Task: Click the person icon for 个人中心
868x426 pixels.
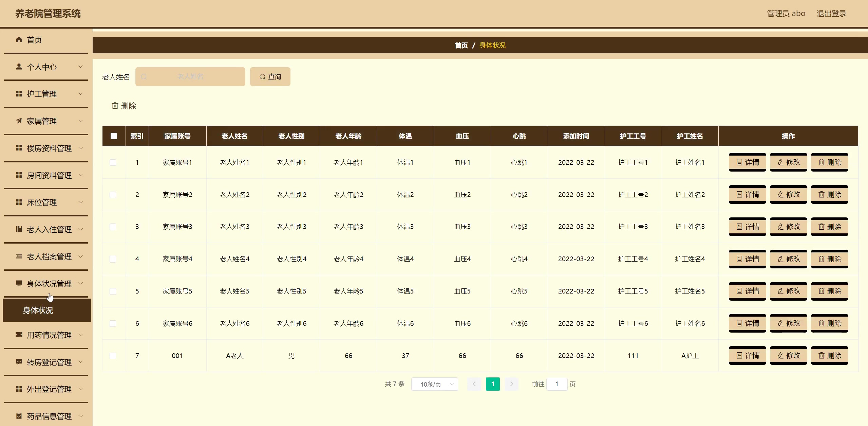Action: click(19, 67)
